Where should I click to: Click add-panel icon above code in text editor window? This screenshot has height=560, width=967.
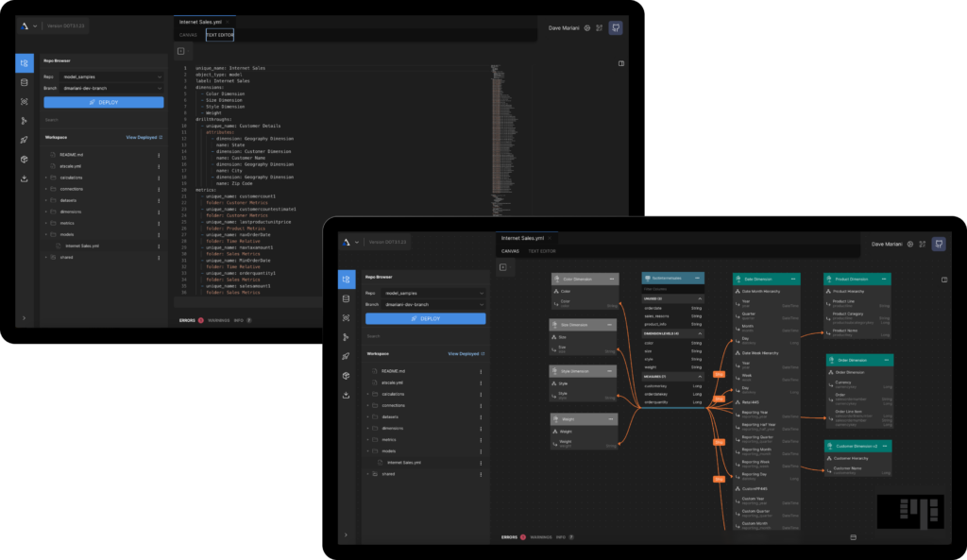180,51
